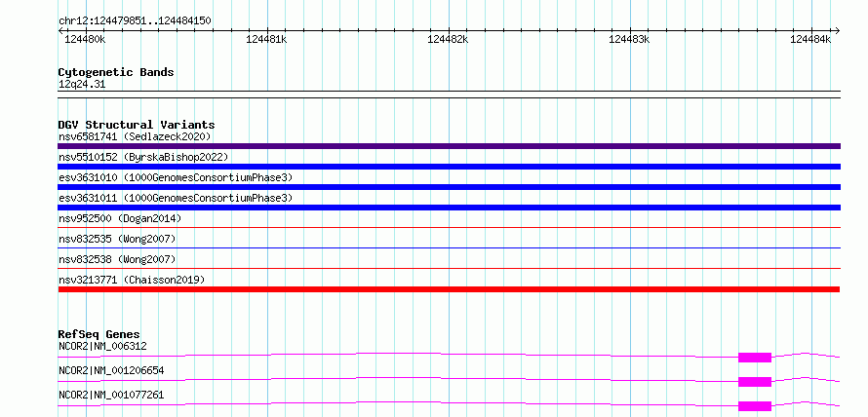Select the thick red nsv3213771 bar
Viewport: 868px width, 417px height.
(449, 289)
